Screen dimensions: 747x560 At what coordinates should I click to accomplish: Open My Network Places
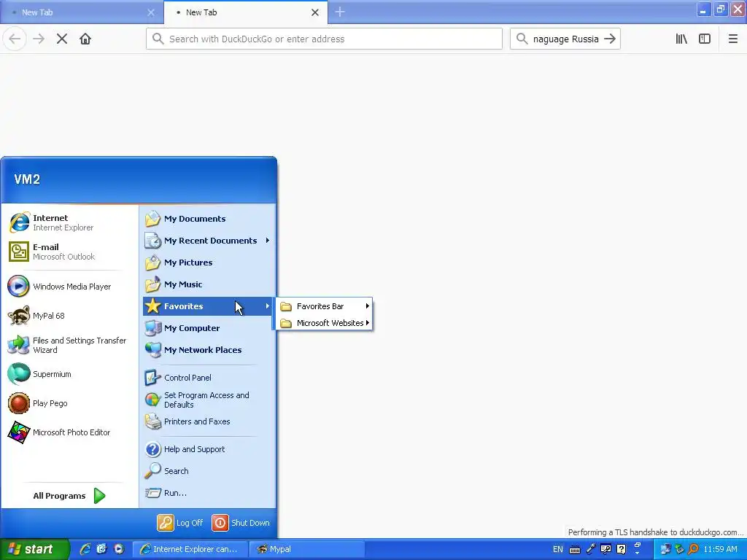click(x=208, y=350)
